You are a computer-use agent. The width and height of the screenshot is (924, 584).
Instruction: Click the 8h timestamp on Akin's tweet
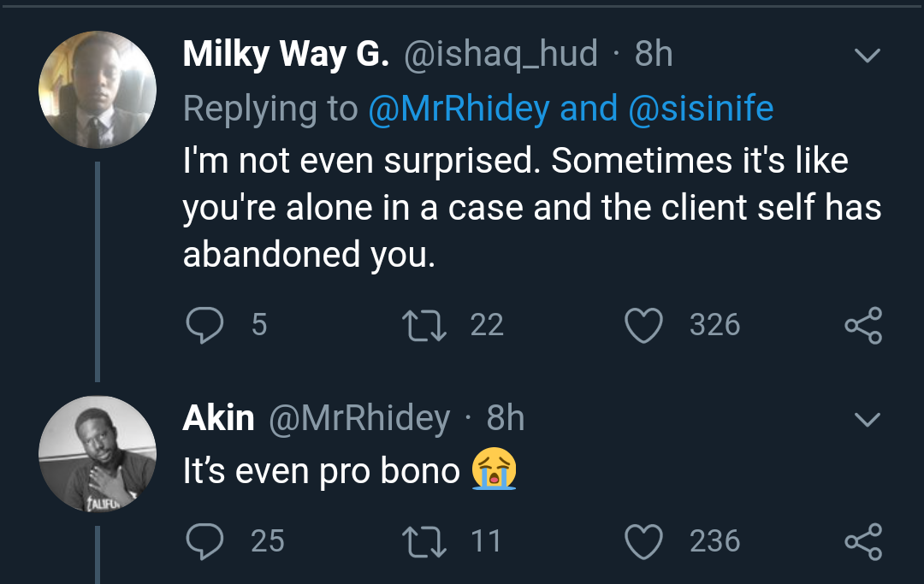505,418
